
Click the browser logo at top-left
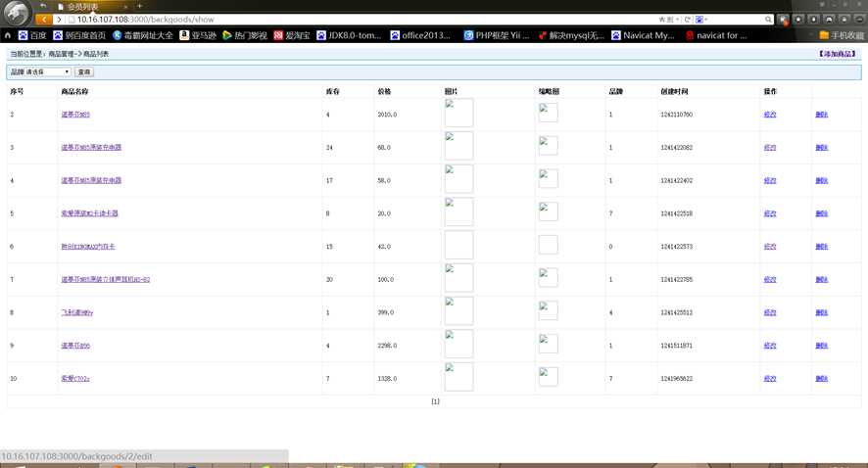pos(16,13)
